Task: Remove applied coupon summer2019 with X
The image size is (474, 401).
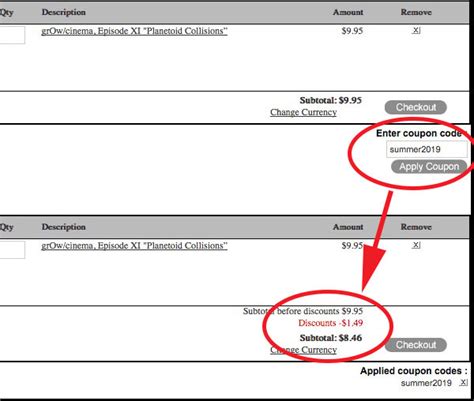Action: click(x=464, y=382)
